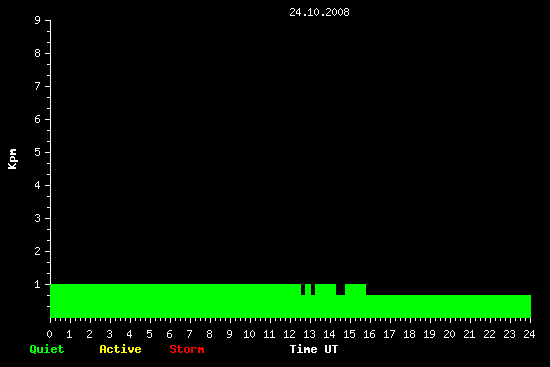Click the Kp value 7 tick label
The image size is (550, 367).
tap(38, 87)
